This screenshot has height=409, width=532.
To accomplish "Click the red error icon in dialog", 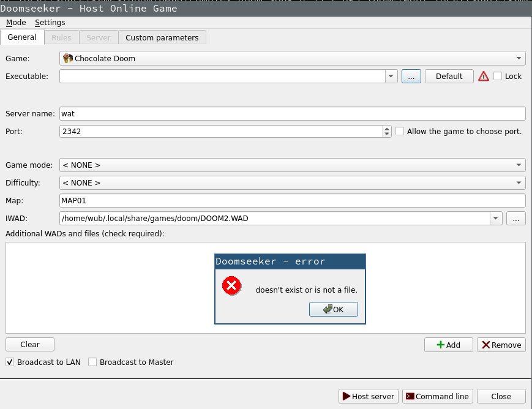I will coord(231,286).
